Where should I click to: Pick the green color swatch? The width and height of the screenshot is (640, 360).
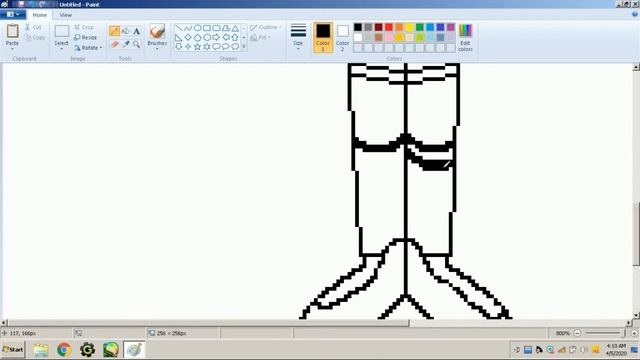click(x=420, y=27)
